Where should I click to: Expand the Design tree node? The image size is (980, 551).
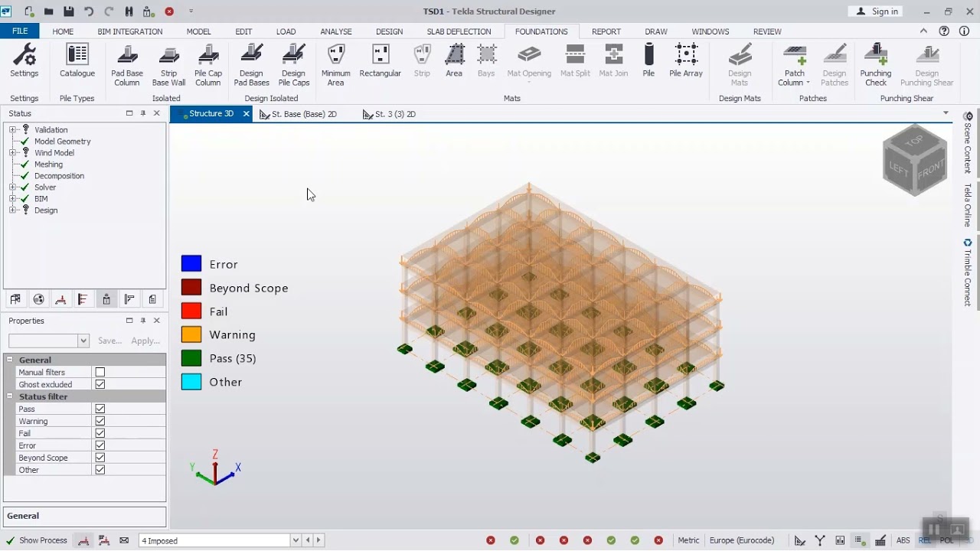pos(12,210)
